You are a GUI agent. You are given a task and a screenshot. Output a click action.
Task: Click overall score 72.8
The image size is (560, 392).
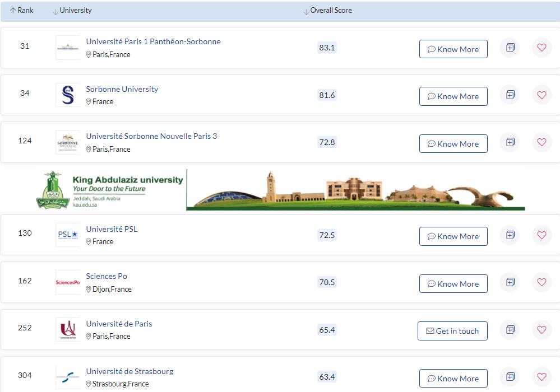coord(327,142)
